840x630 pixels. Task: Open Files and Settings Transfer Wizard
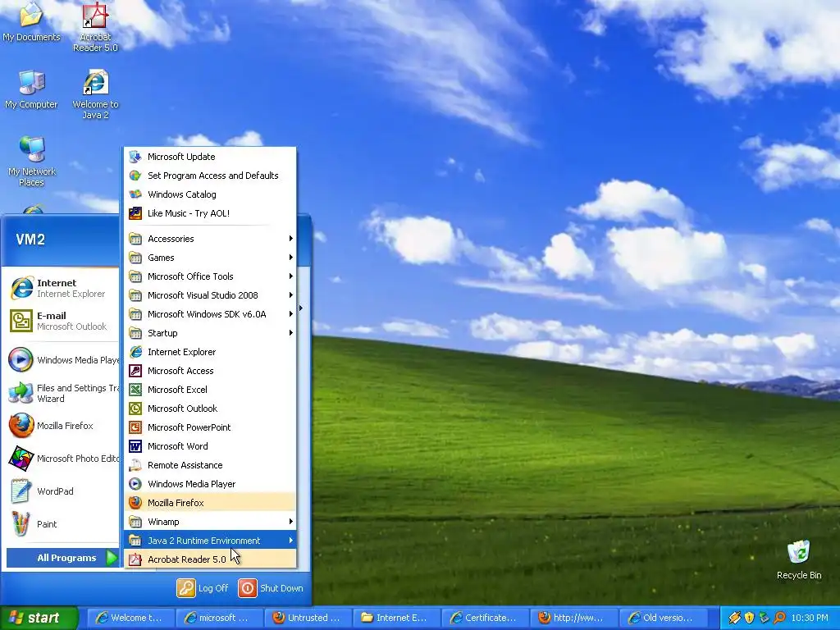pyautogui.click(x=62, y=393)
